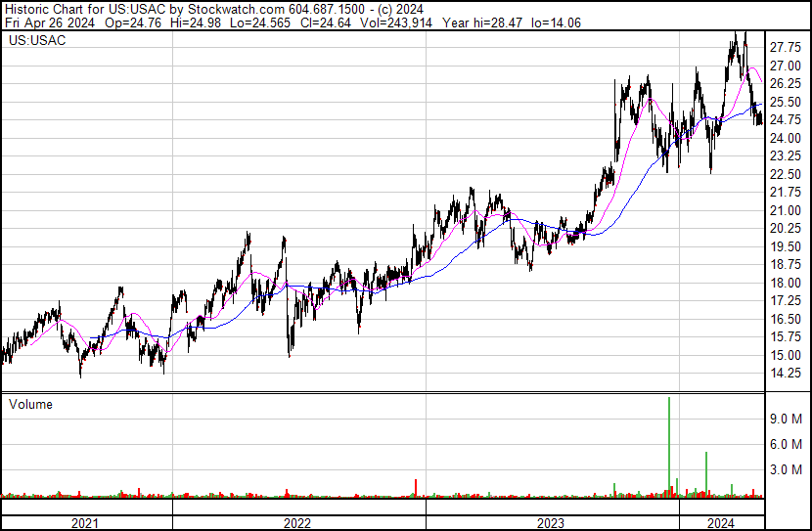Click the Stockwatch.com text in header

pyautogui.click(x=235, y=8)
